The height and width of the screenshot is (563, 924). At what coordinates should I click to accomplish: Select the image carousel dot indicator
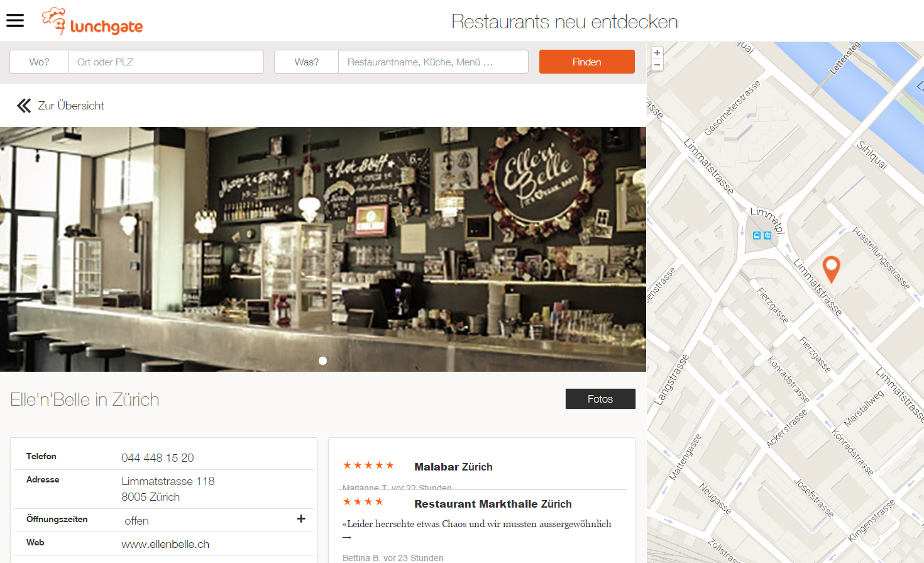point(322,360)
